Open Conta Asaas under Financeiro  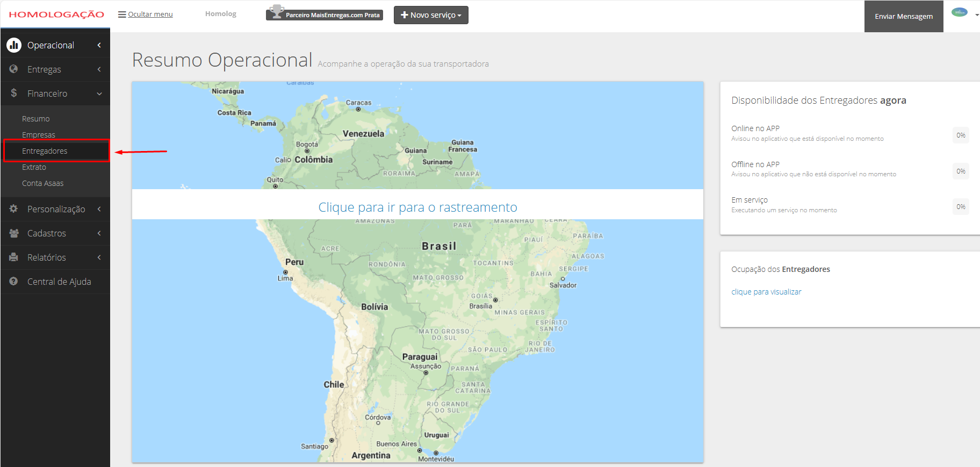point(42,183)
